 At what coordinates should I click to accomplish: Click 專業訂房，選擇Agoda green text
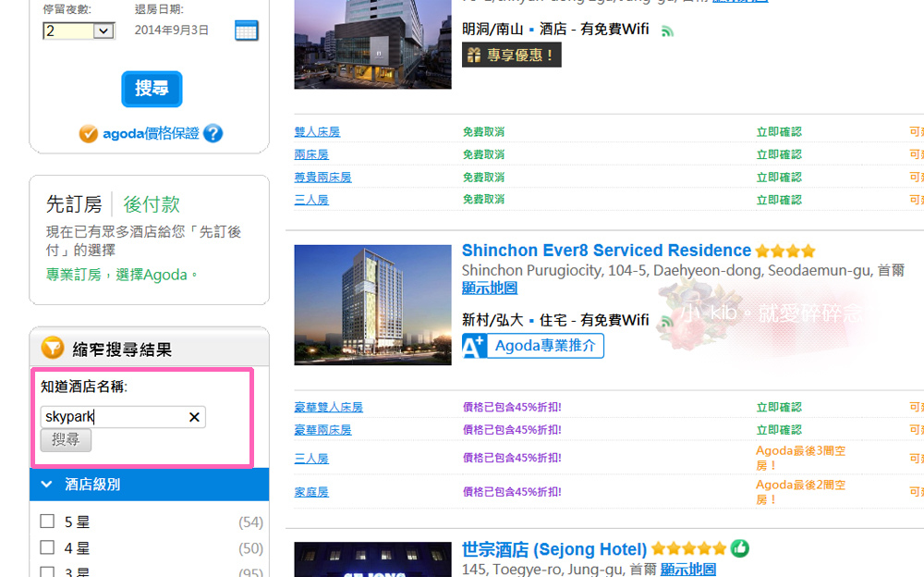tap(121, 275)
